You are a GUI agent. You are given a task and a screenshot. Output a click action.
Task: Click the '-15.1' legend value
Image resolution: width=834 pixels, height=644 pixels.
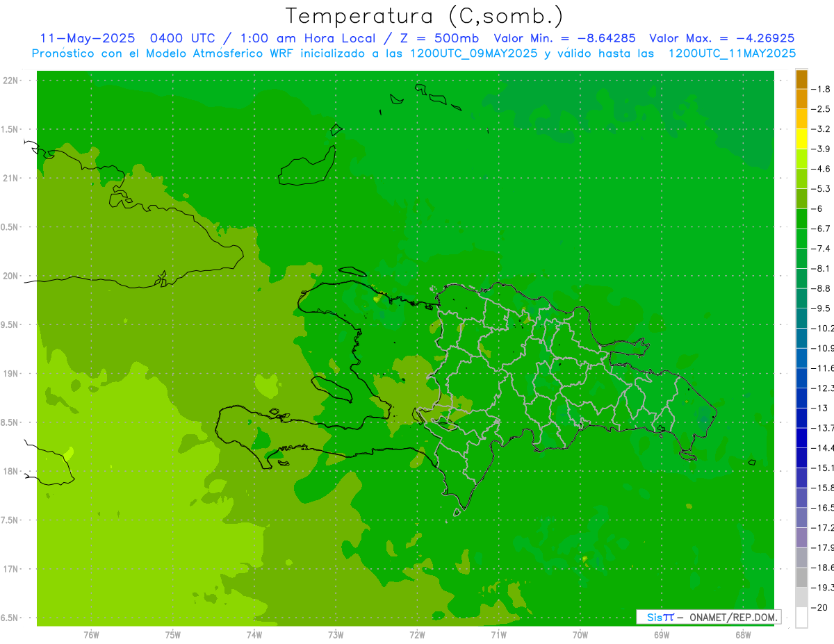[822, 468]
